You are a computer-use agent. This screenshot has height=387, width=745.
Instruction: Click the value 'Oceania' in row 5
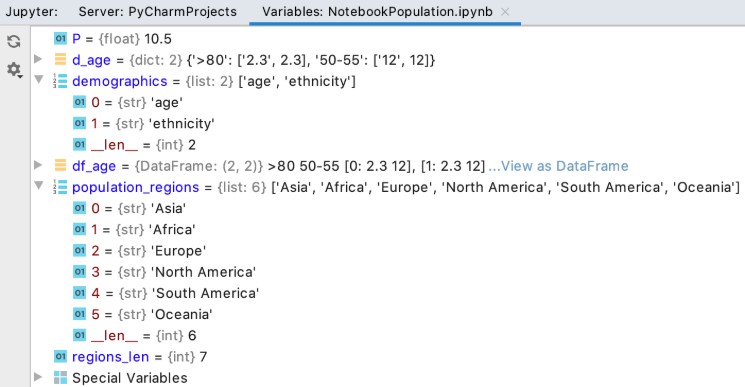(x=181, y=314)
